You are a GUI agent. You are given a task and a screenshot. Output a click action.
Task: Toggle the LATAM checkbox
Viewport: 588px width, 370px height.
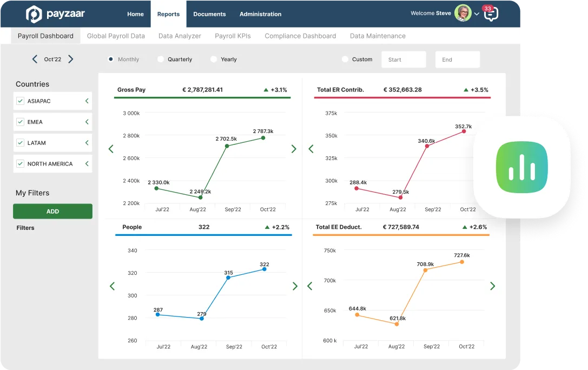coord(21,143)
